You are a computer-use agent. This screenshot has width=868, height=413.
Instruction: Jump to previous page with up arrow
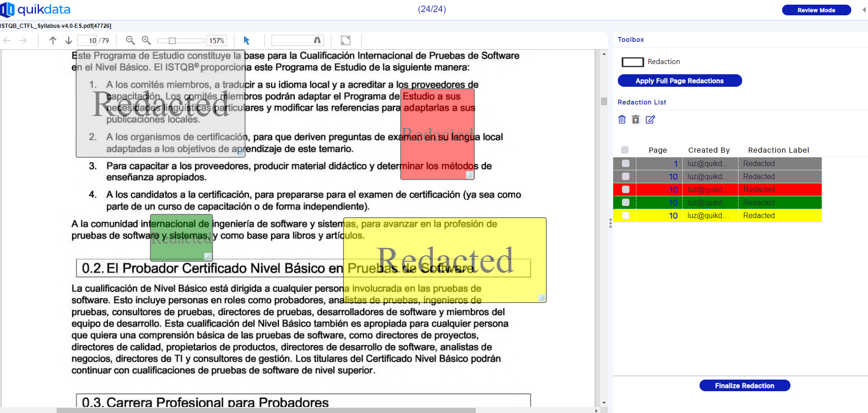click(x=53, y=41)
